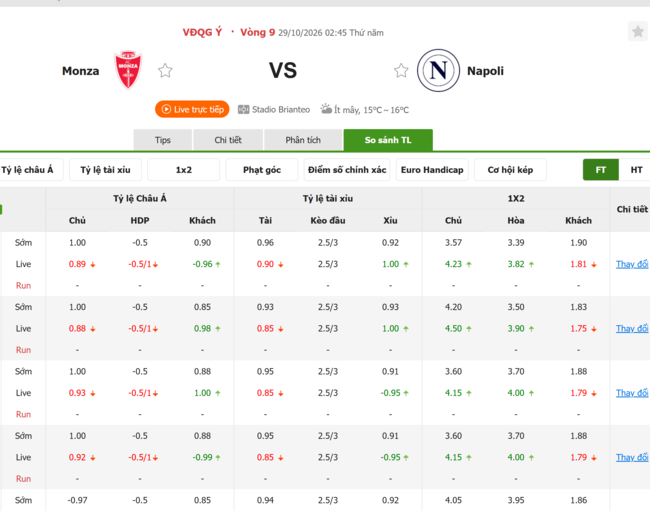This screenshot has width=650, height=511.
Task: Select the So sánh TL tab
Action: (x=388, y=140)
